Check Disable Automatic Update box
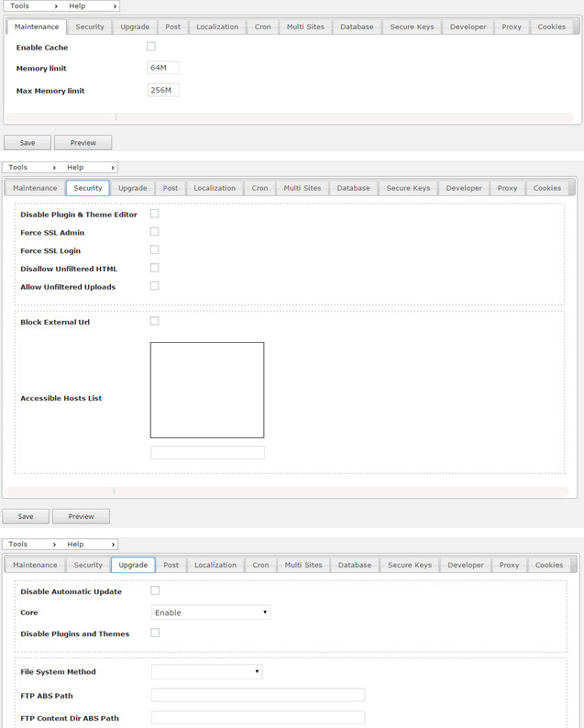 (x=155, y=590)
